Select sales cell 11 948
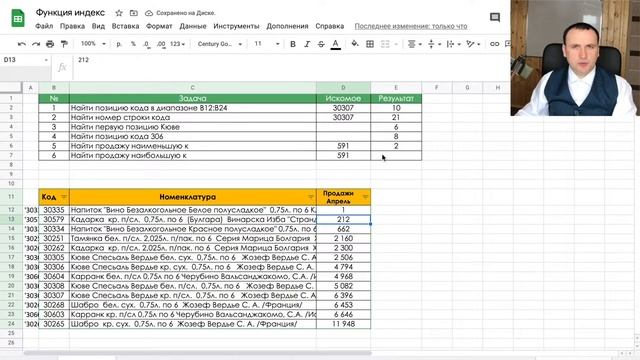 click(343, 324)
